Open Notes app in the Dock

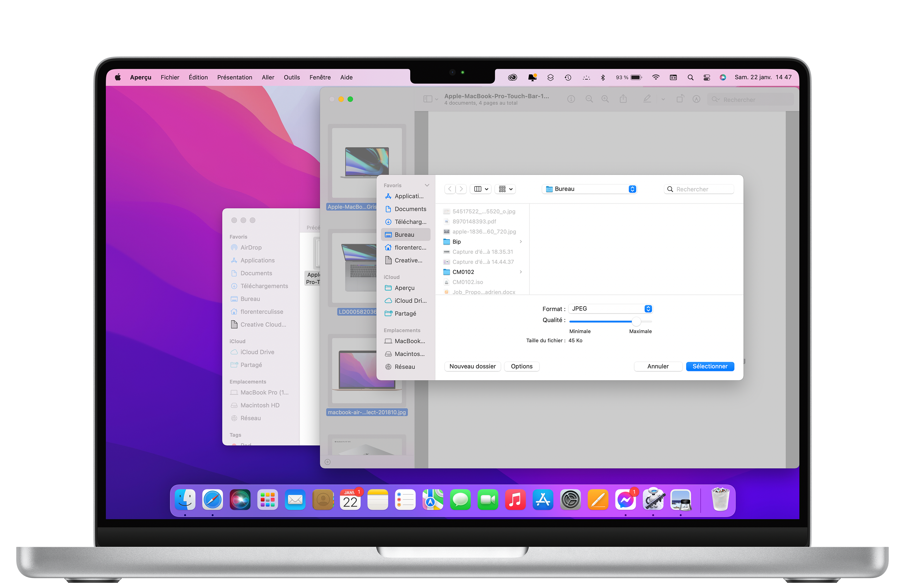coord(378,500)
